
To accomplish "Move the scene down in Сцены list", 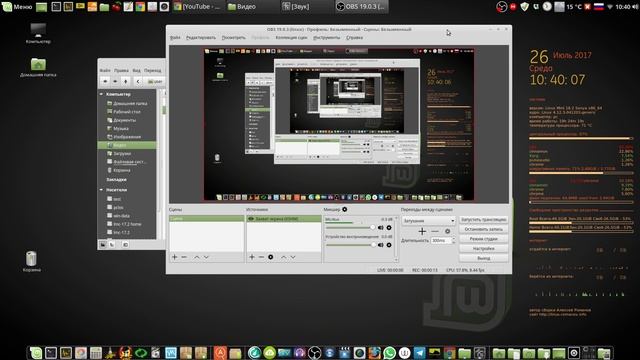I will (206, 257).
